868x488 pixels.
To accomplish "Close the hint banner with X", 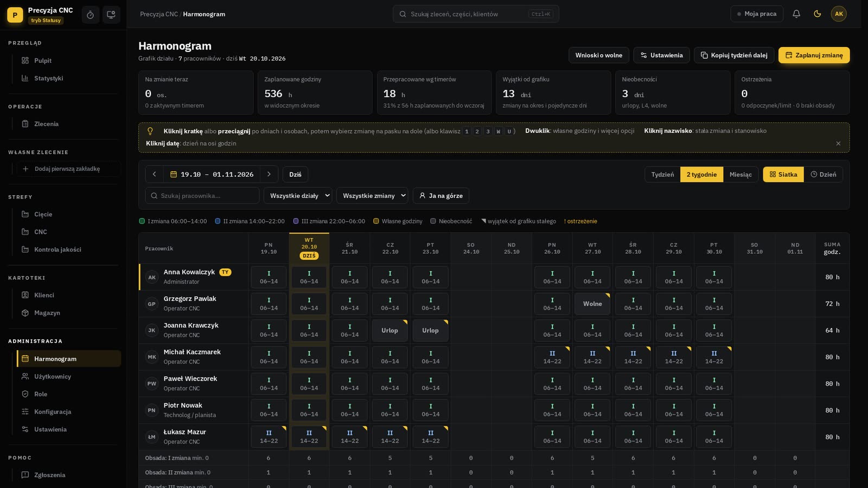I will pos(838,144).
